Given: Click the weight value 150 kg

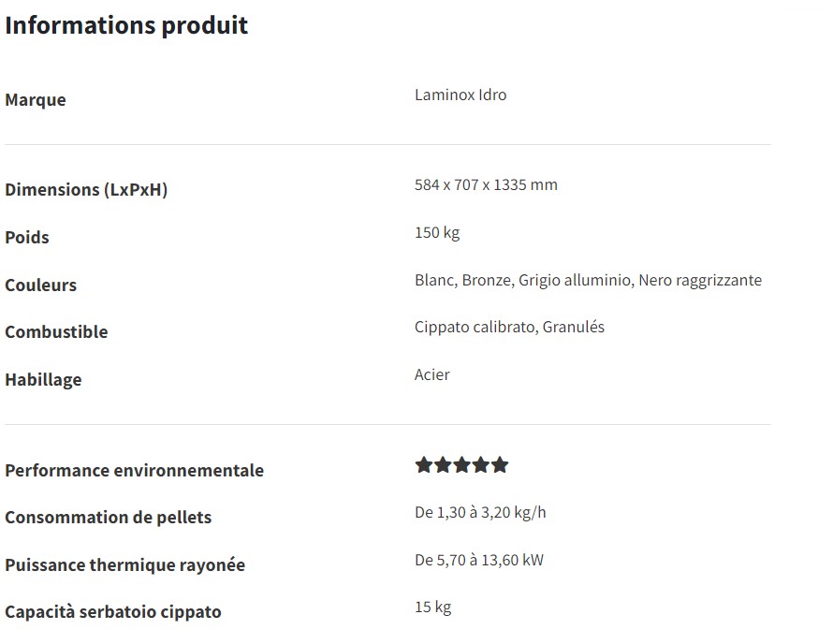Looking at the screenshot, I should [437, 233].
